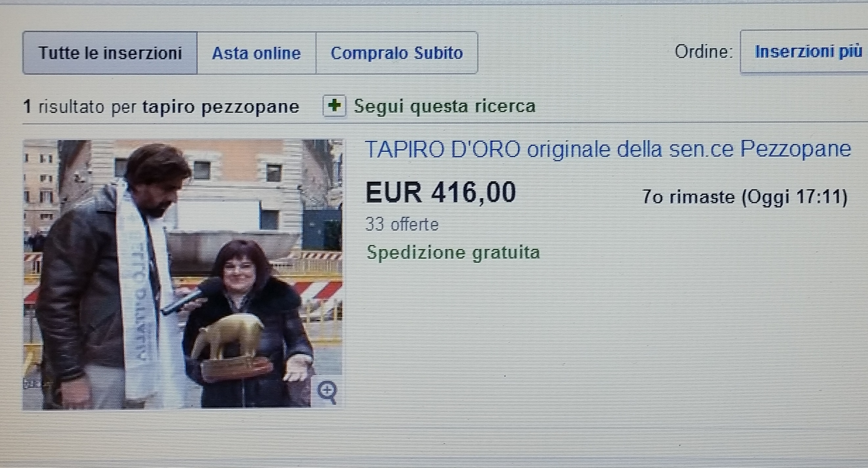Click the Oggi 17:11 end time

tap(795, 197)
